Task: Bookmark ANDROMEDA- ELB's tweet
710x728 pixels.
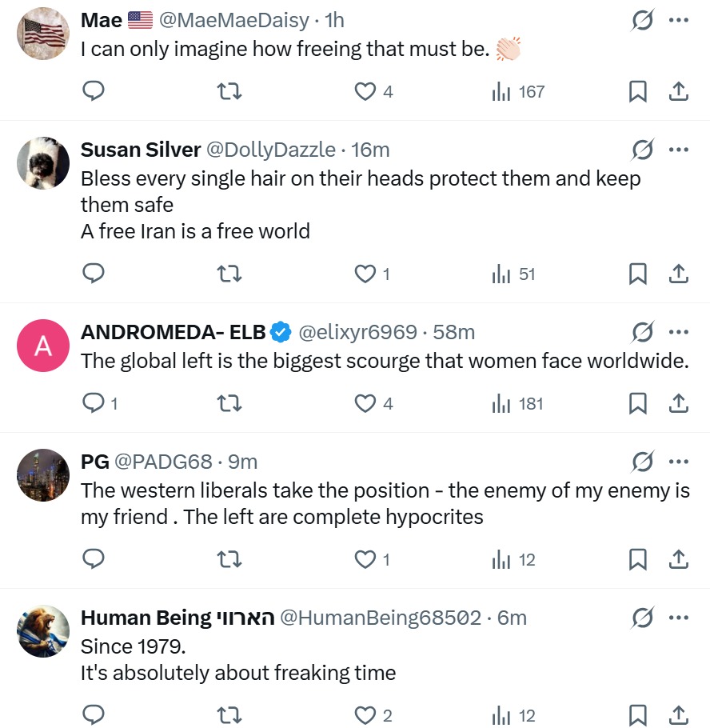Action: (x=637, y=404)
